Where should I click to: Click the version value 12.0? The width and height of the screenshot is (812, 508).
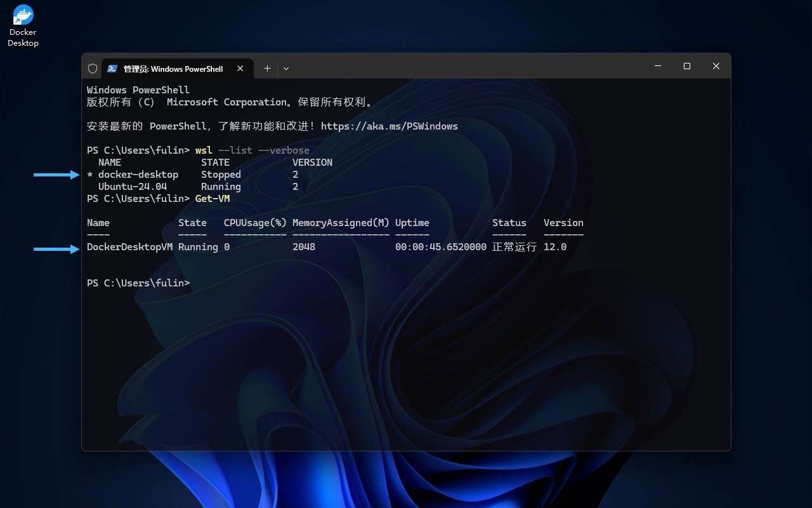coord(555,247)
